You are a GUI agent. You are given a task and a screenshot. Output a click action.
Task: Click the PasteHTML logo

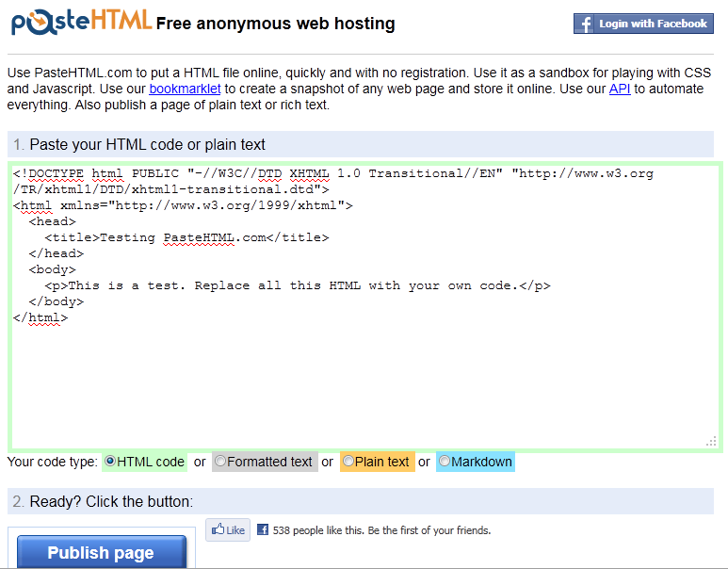(x=82, y=22)
